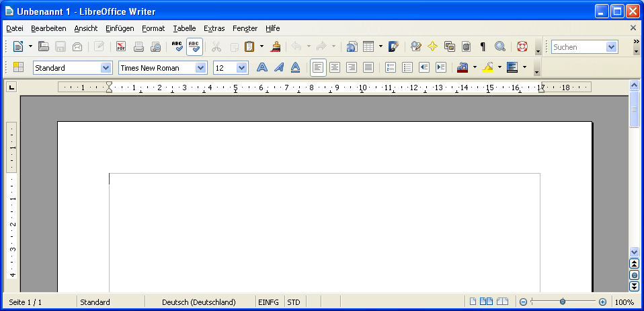Open the Einfügen menu

(x=120, y=28)
